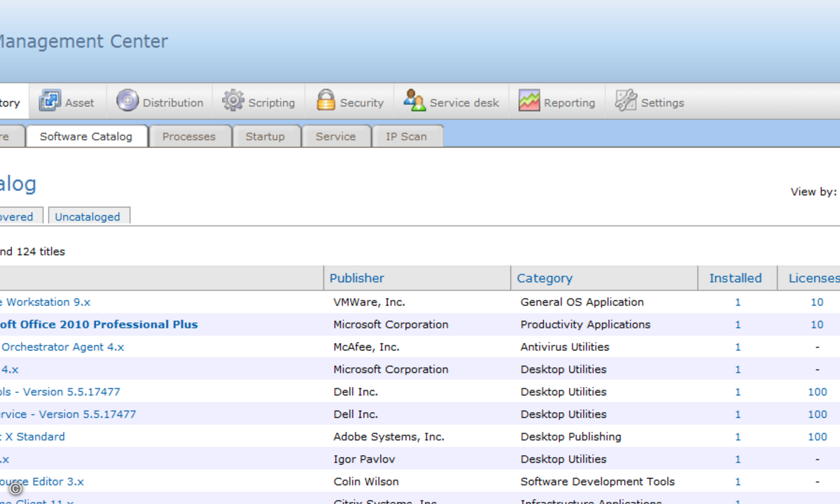Click the General OS Application category cell
This screenshot has height=504, width=840.
[582, 302]
